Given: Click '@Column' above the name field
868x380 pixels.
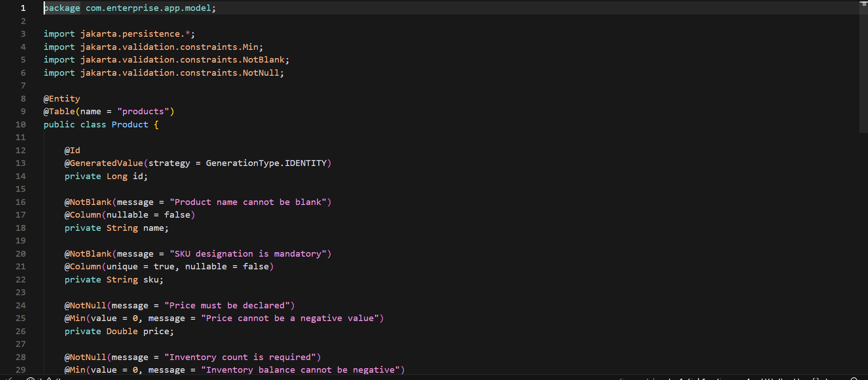Looking at the screenshot, I should [83, 215].
